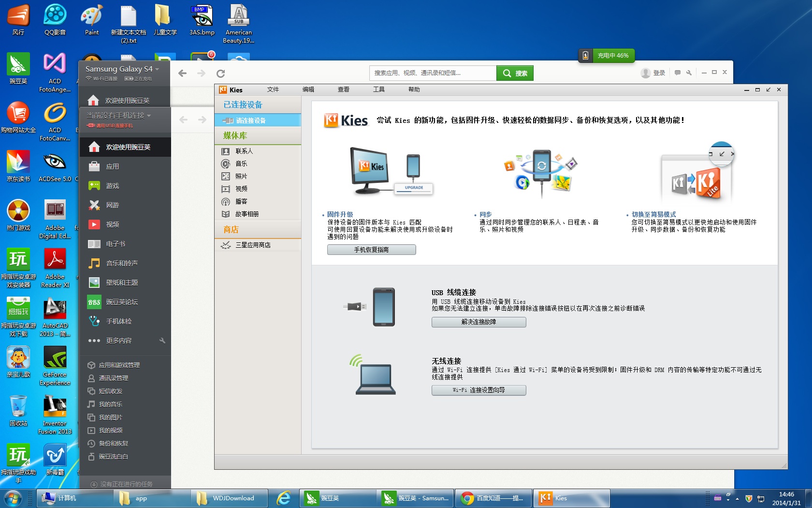812x508 pixels.
Task: Select 请连接设备 item in Kies
Action: [258, 120]
